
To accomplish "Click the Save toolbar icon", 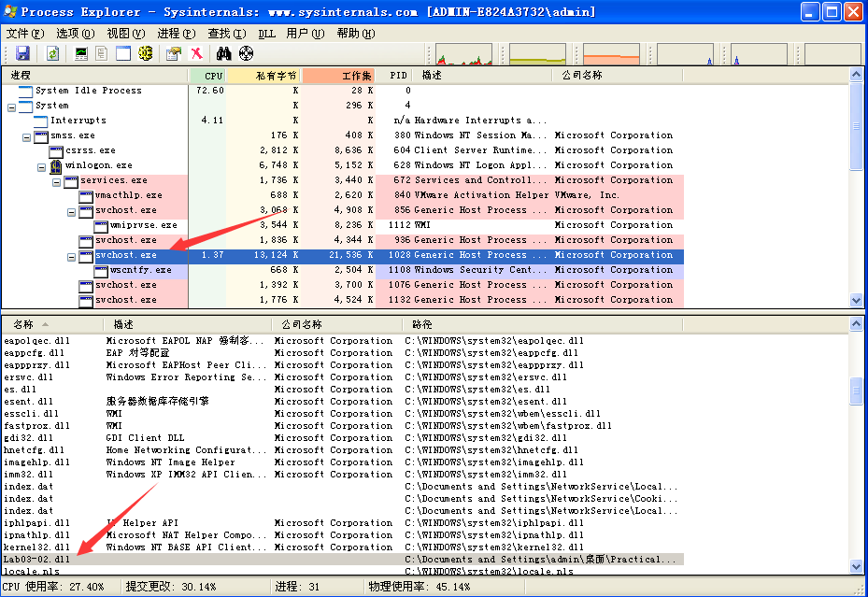I will click(x=22, y=53).
